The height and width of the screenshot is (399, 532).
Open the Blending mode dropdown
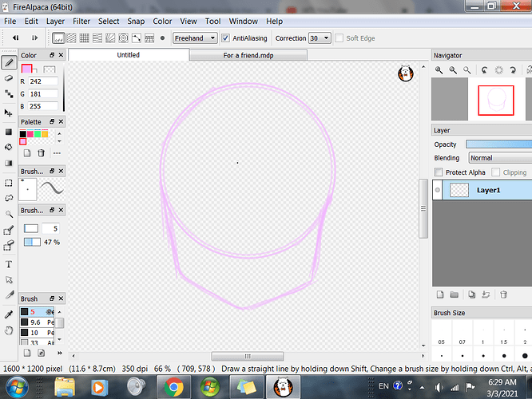tap(500, 158)
